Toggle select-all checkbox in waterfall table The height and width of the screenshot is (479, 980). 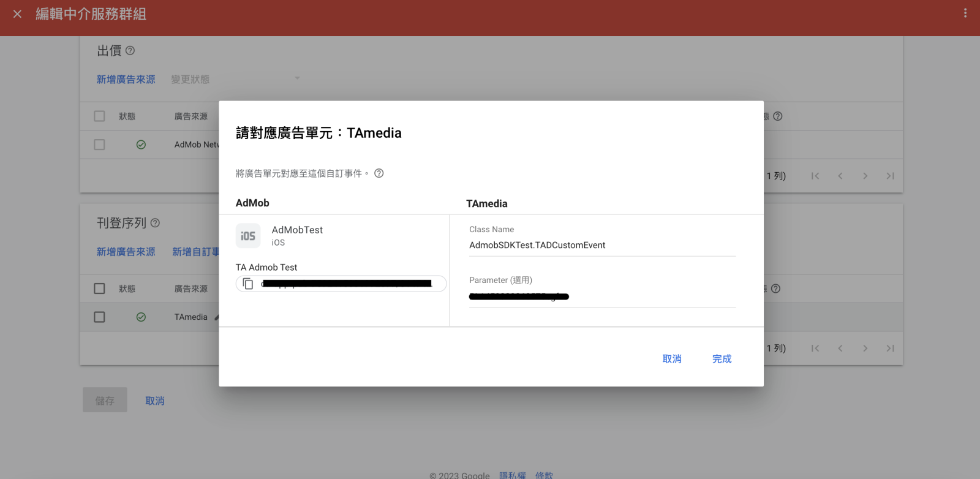pos(99,288)
